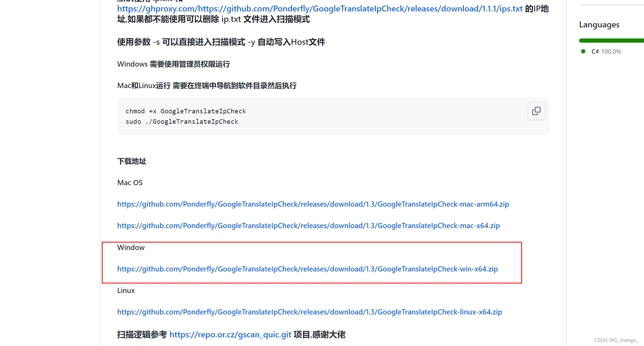Download the mac-x64 zip release
Image resolution: width=644 pixels, height=346 pixels.
(309, 226)
